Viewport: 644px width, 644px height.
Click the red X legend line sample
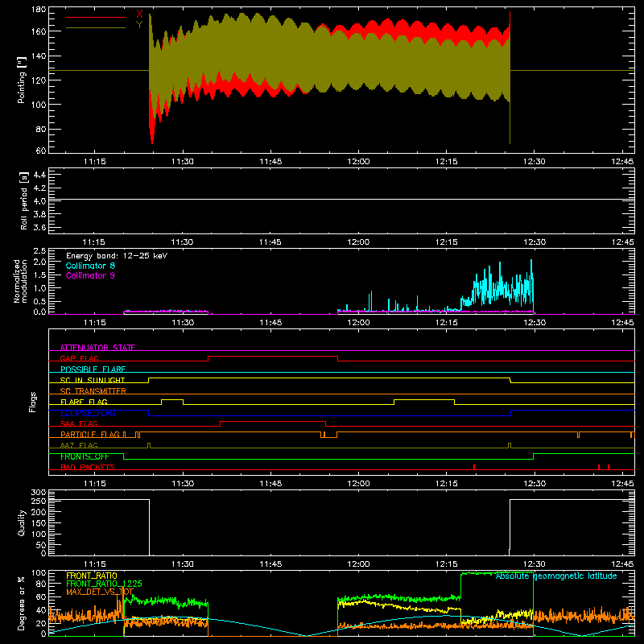96,17
